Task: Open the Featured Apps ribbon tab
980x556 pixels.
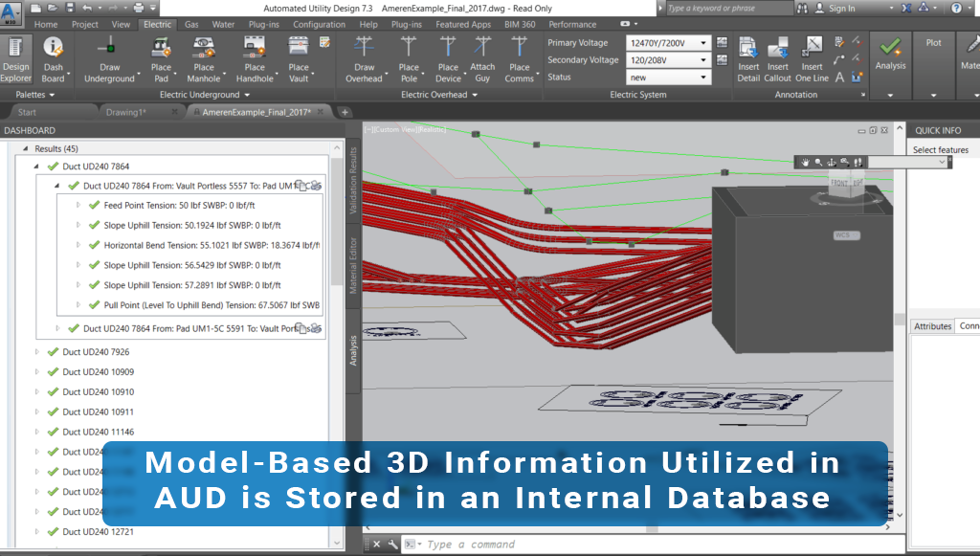Action: point(463,24)
